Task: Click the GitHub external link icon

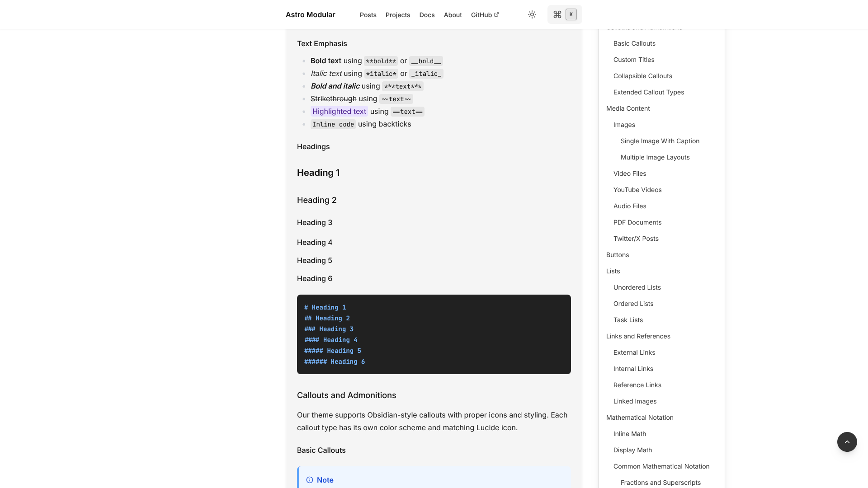Action: tap(496, 14)
